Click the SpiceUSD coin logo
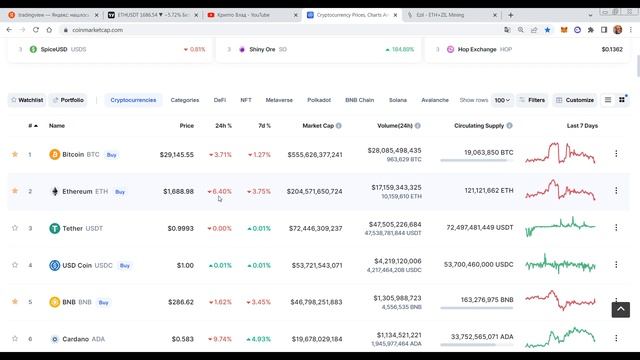This screenshot has width=640, height=360. pos(33,49)
